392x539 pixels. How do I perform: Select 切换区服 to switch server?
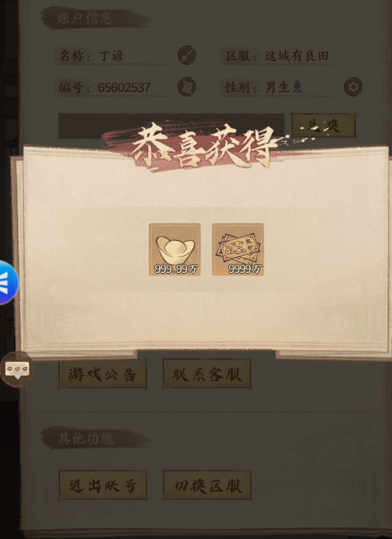pyautogui.click(x=207, y=485)
